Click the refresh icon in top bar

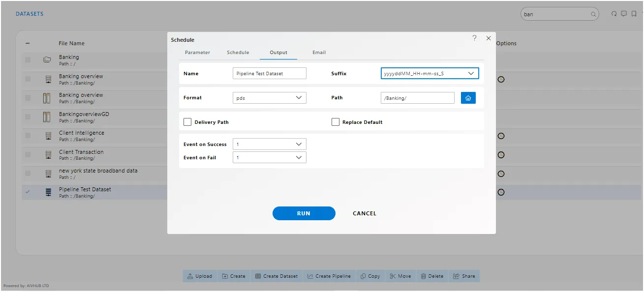(x=614, y=14)
